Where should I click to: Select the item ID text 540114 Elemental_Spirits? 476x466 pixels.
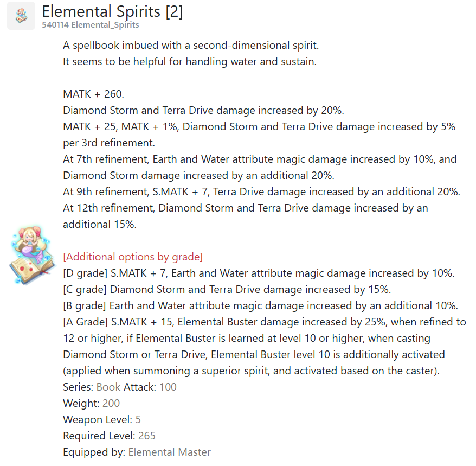[x=91, y=25]
